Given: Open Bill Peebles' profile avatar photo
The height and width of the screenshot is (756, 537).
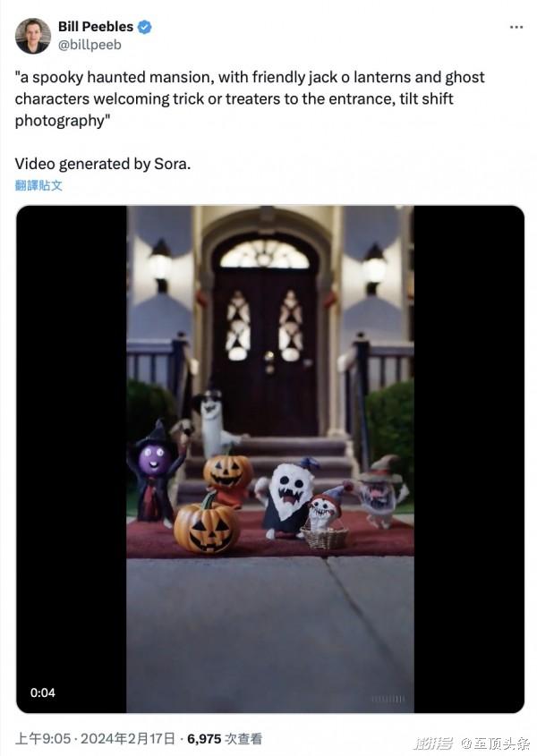Looking at the screenshot, I should tap(33, 36).
